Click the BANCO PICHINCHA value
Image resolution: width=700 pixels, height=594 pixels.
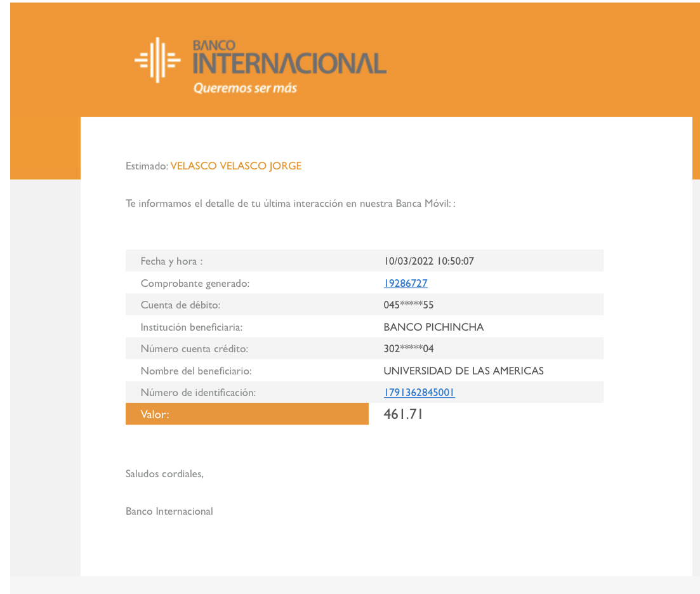(x=433, y=327)
